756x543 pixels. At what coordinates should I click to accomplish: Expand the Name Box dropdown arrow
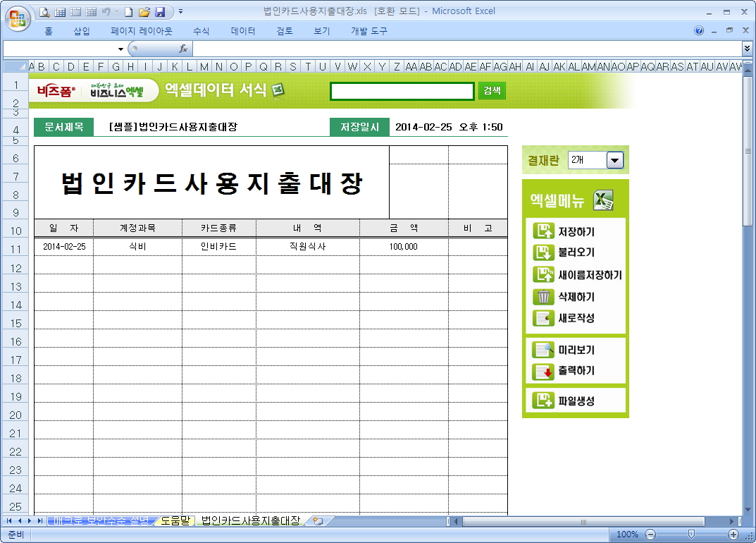[120, 49]
